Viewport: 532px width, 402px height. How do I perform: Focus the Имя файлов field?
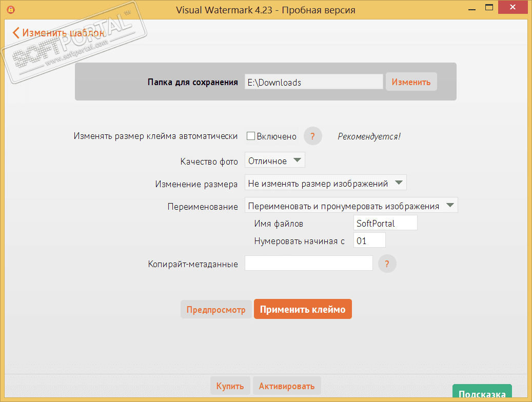[x=385, y=223]
